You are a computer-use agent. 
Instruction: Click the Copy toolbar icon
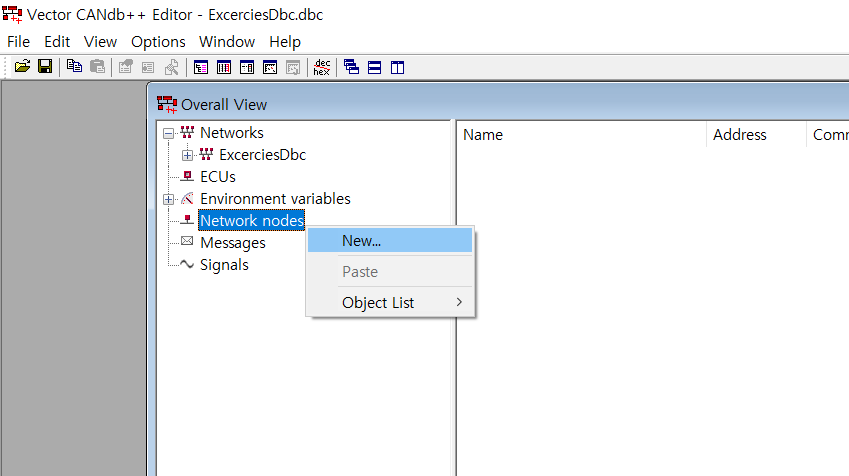(x=74, y=67)
